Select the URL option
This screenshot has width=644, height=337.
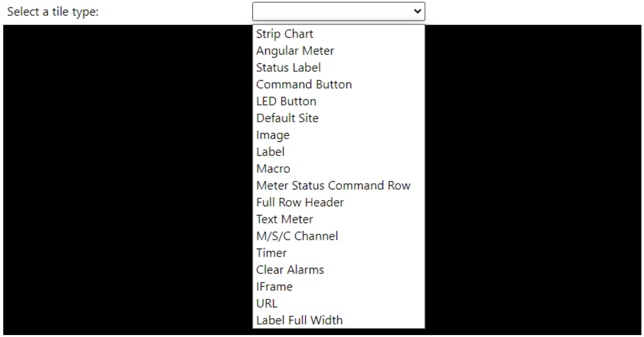click(x=267, y=304)
